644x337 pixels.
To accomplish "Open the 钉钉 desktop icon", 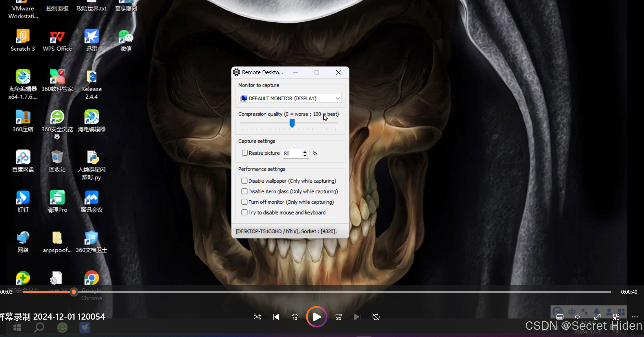I will coord(23,201).
